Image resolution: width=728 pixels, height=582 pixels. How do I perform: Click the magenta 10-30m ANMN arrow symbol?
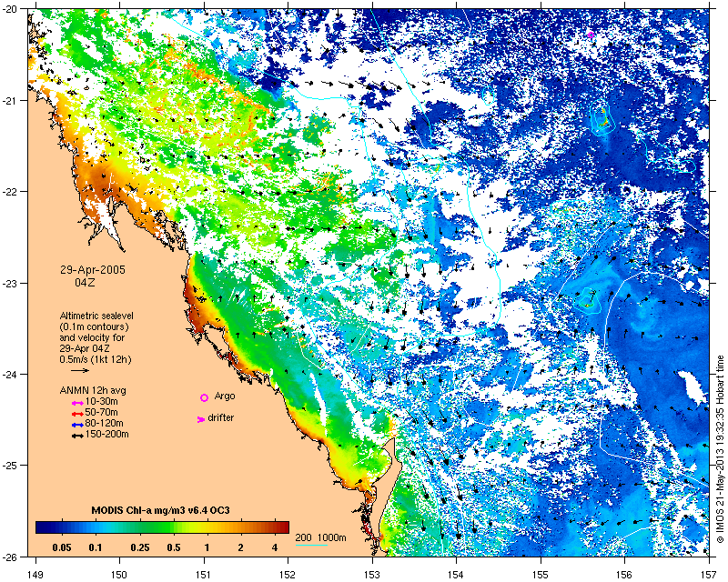[x=77, y=404]
